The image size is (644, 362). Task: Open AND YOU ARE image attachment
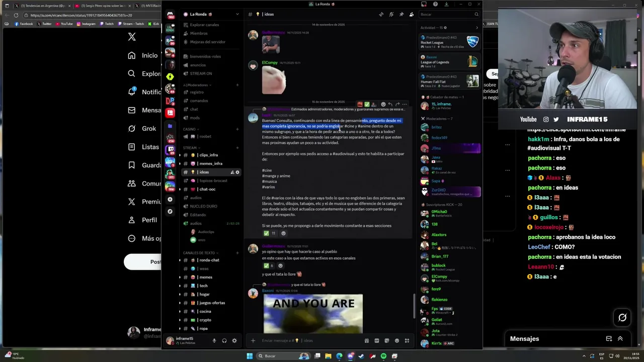pyautogui.click(x=313, y=314)
